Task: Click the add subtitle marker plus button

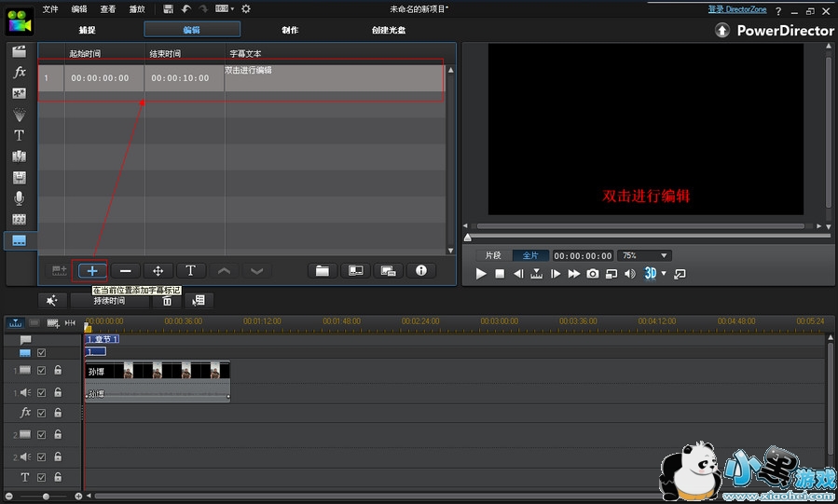Action: click(x=92, y=270)
